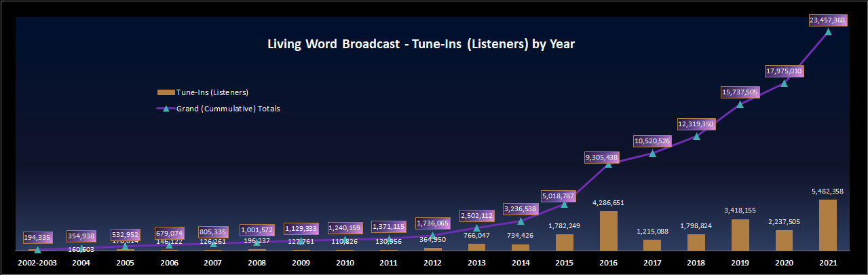Viewport: 868px width, 275px height.
Task: Select the bar value label 364,950
Action: click(x=432, y=239)
